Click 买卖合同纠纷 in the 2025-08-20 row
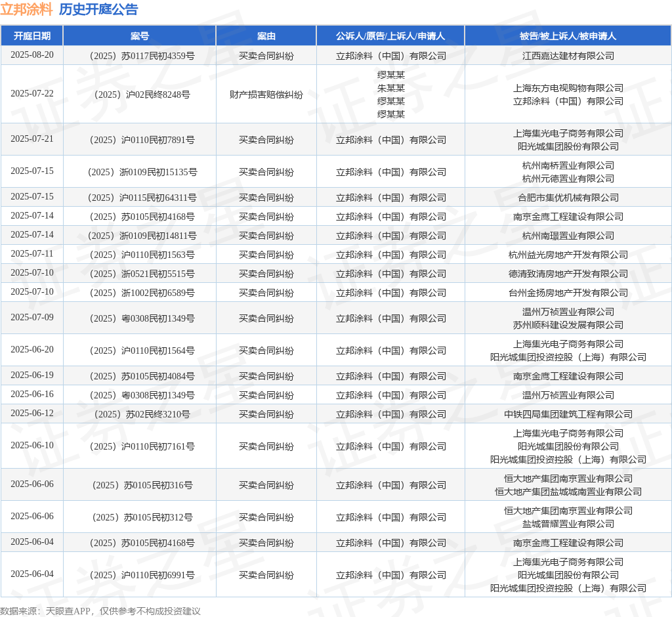 [266, 56]
